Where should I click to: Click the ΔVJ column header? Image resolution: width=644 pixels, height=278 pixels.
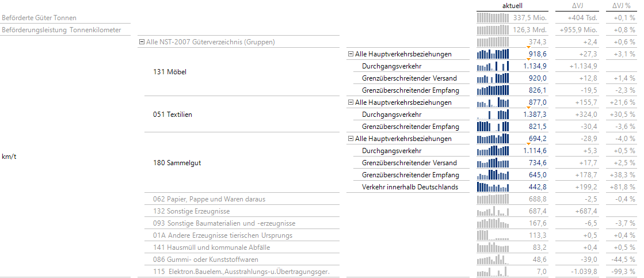(x=578, y=5)
